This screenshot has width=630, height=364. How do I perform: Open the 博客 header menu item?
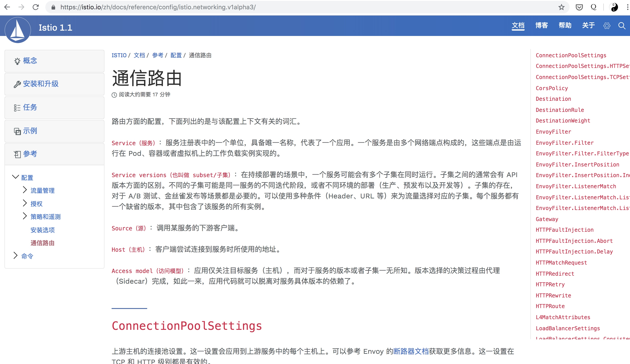542,26
